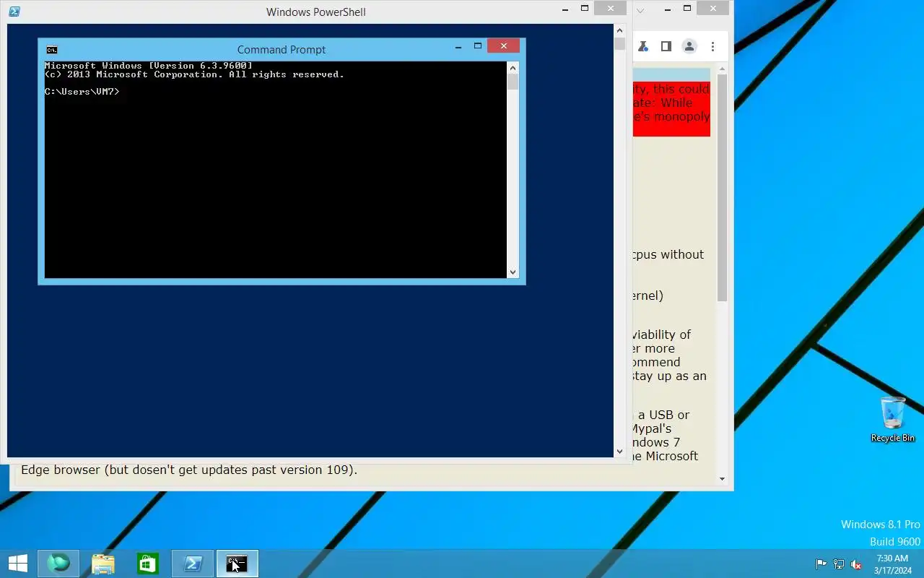Viewport: 924px width, 578px height.
Task: Click the muted volume speaker tray icon
Action: point(856,564)
